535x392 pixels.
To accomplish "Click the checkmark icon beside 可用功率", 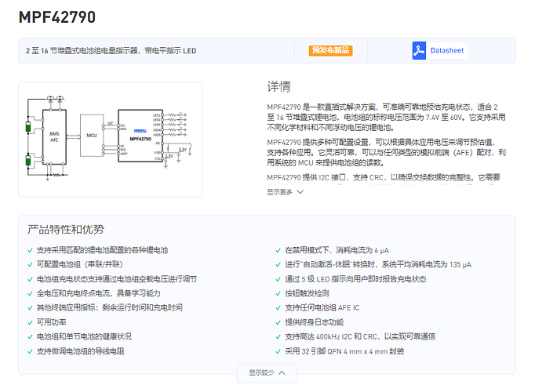I will [x=30, y=322].
